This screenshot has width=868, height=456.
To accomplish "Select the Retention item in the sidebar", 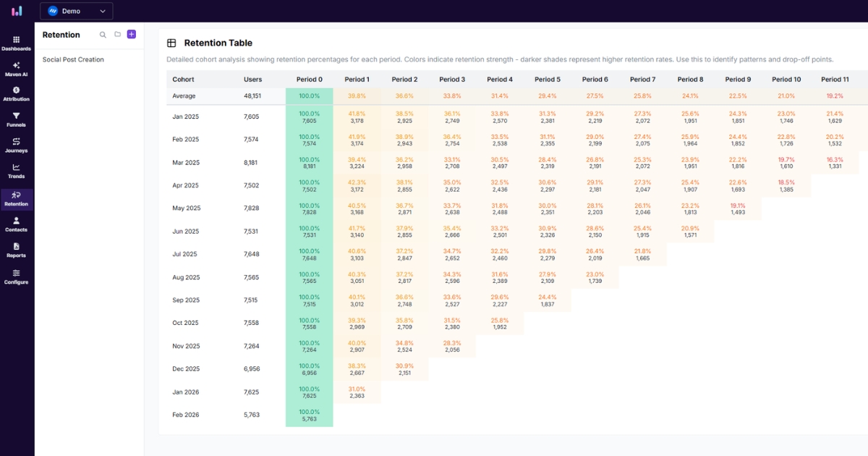I will (16, 198).
